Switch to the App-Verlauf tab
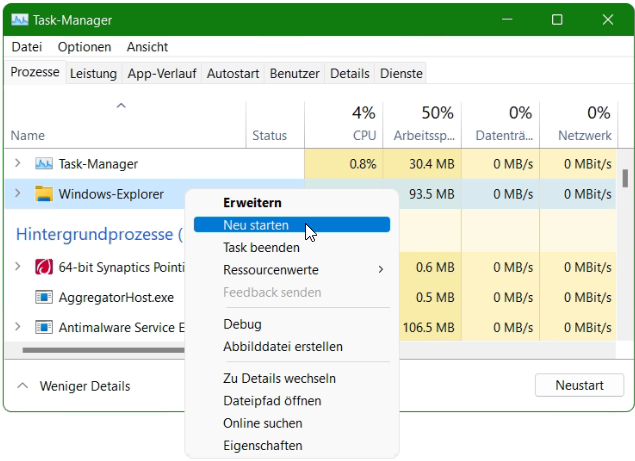Screen dimensions: 635x461 pos(162,73)
